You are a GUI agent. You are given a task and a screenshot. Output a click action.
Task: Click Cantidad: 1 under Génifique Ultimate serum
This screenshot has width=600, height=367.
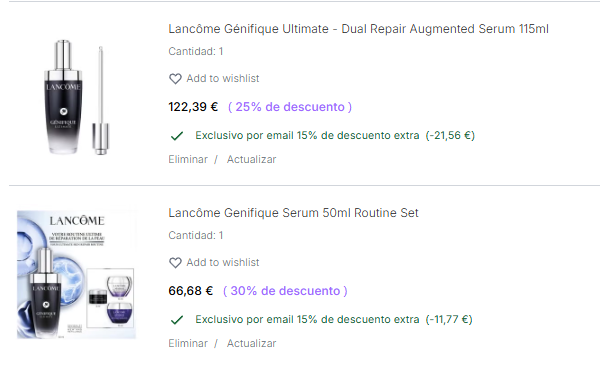click(196, 51)
